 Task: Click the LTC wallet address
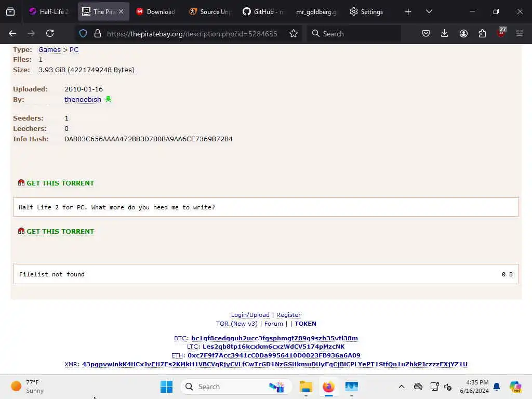tap(273, 347)
